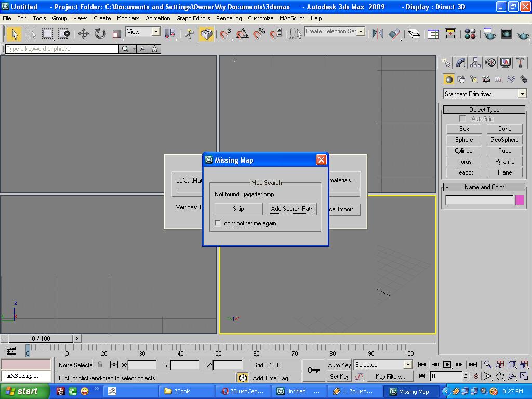The width and height of the screenshot is (532, 399).
Task: Open the Curve Editor icon
Action: coord(433,34)
